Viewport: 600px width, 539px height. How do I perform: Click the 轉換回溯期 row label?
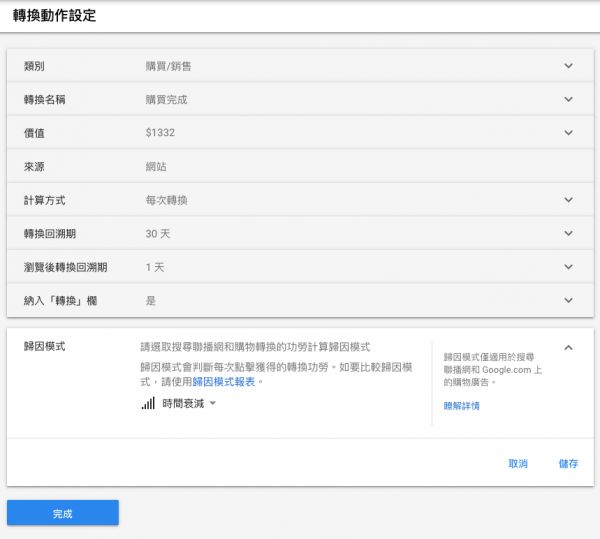[x=50, y=234]
